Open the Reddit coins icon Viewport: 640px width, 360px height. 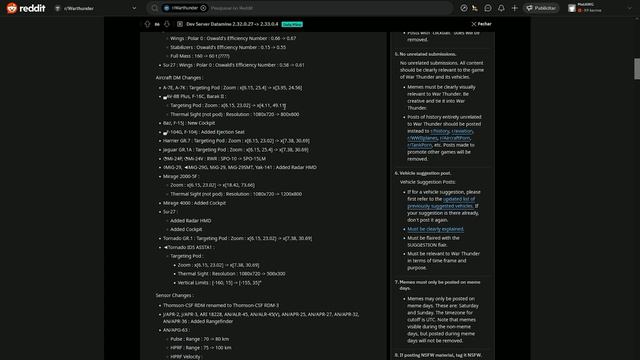[x=475, y=8]
